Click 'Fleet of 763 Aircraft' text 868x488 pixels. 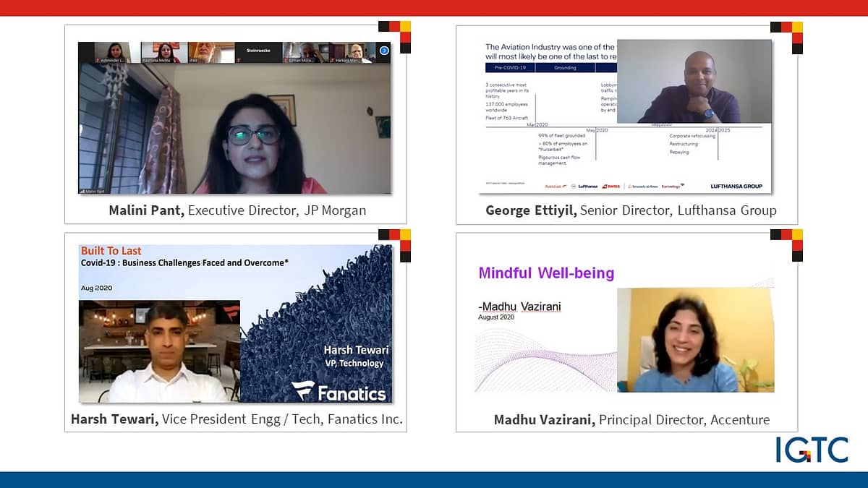[507, 118]
